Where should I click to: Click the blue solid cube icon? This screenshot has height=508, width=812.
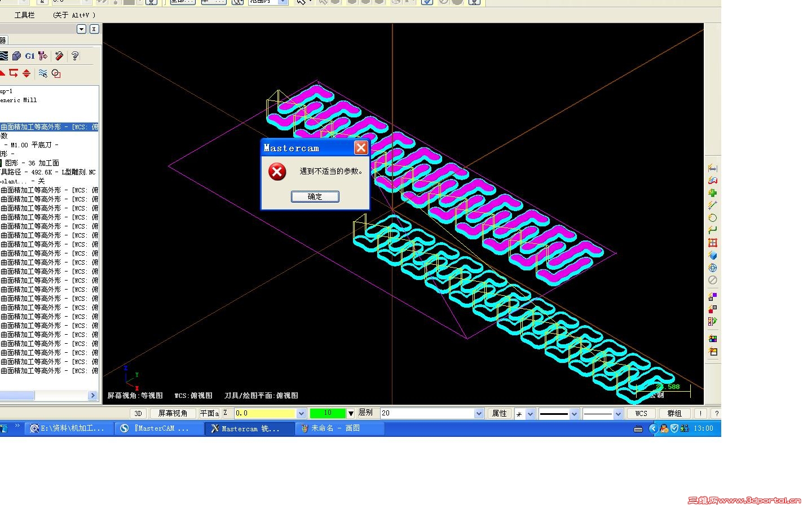click(x=713, y=255)
